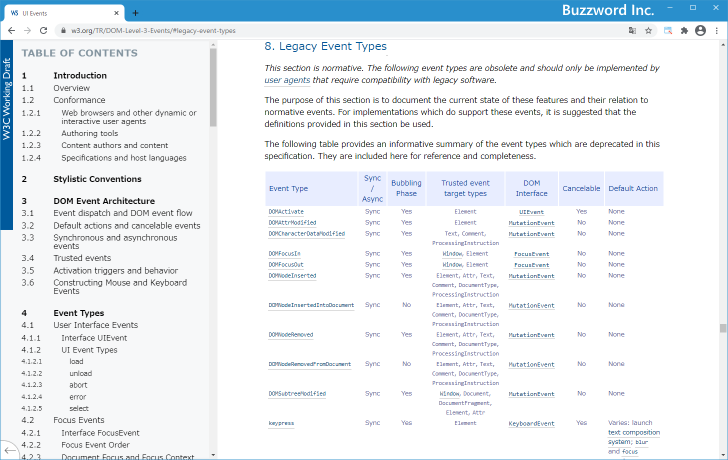
Task: Open Interface FocusEvent contents entry
Action: tap(100, 433)
